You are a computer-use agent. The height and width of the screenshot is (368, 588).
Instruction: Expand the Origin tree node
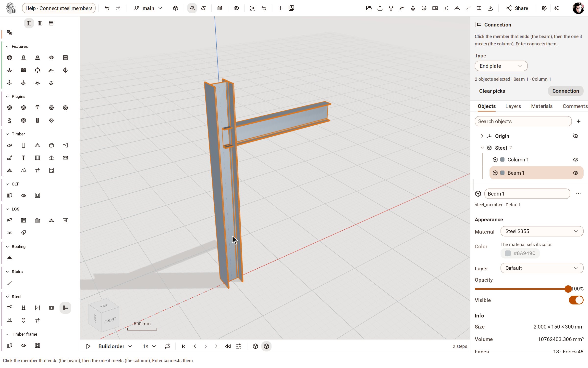(x=482, y=136)
